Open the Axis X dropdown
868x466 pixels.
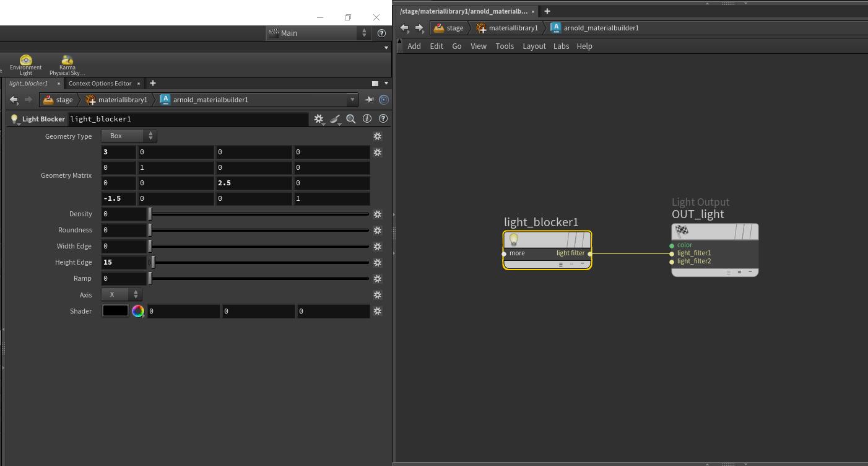pos(121,295)
